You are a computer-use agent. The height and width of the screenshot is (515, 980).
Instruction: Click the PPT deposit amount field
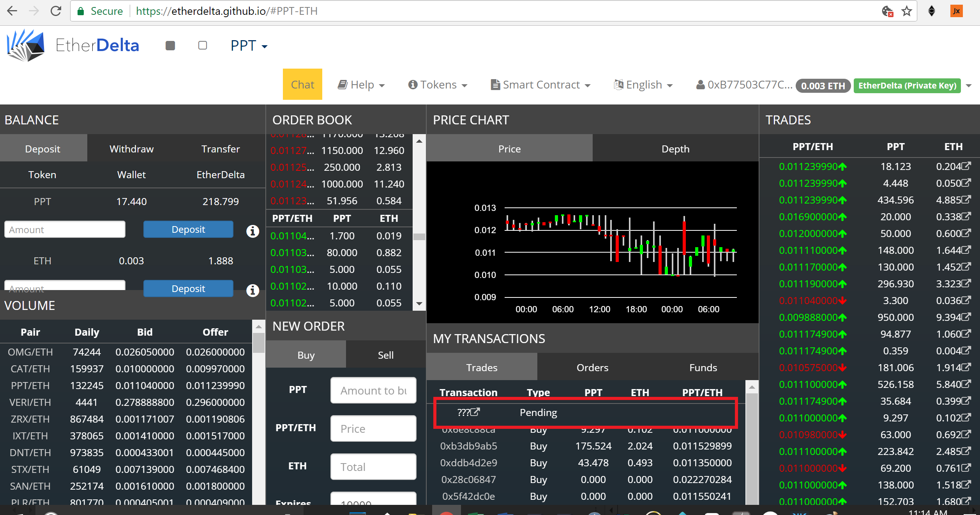pyautogui.click(x=65, y=229)
